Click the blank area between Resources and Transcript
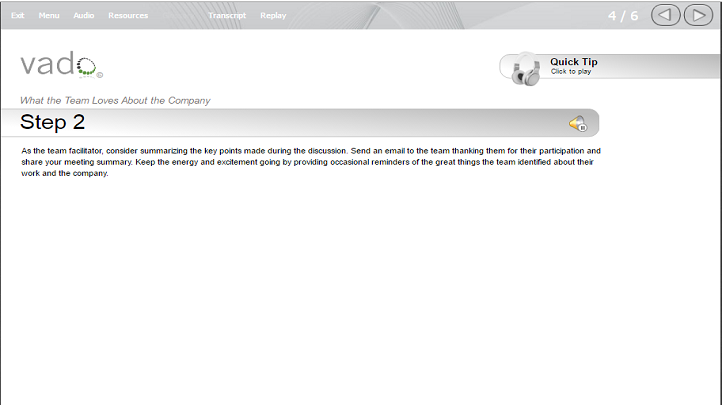The height and width of the screenshot is (405, 722). 178,15
